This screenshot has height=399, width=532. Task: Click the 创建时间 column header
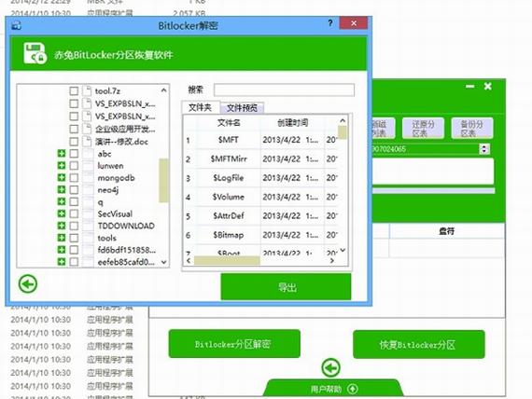pyautogui.click(x=292, y=122)
